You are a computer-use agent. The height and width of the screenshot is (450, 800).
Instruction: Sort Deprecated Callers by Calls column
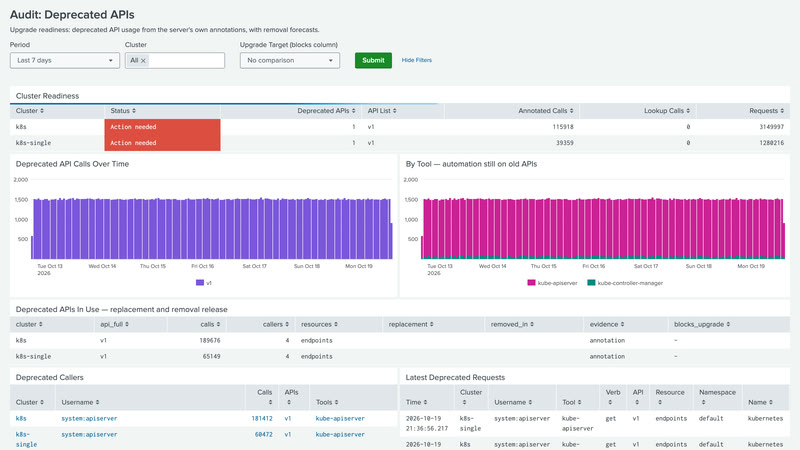pyautogui.click(x=265, y=397)
